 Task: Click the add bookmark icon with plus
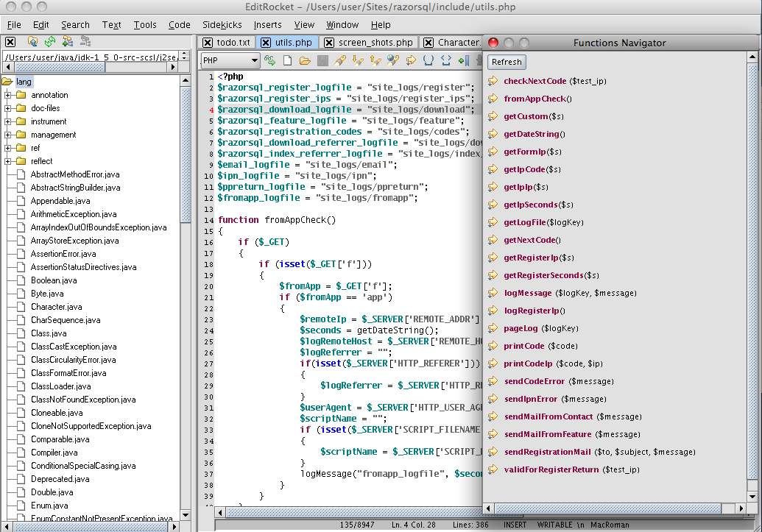464,60
